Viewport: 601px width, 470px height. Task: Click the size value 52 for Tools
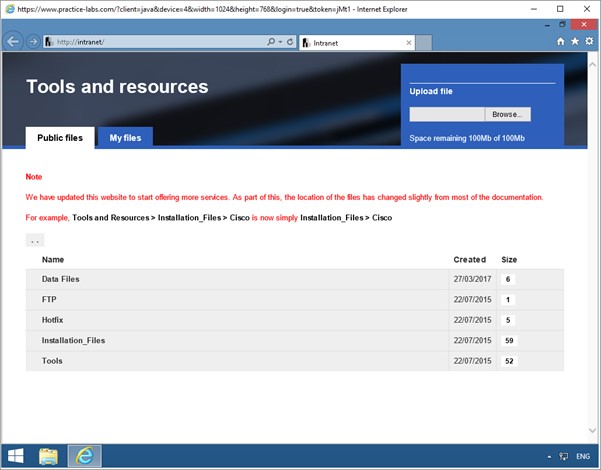509,361
